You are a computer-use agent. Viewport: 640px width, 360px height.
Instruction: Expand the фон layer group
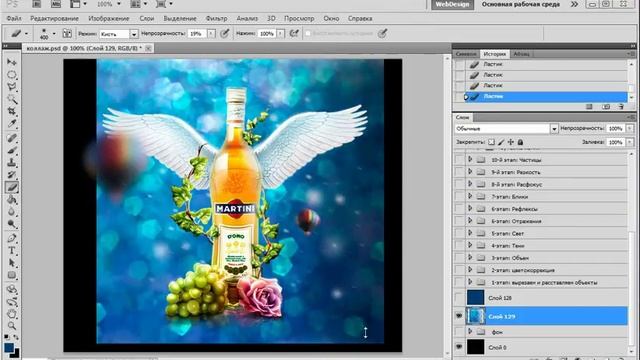coord(470,332)
